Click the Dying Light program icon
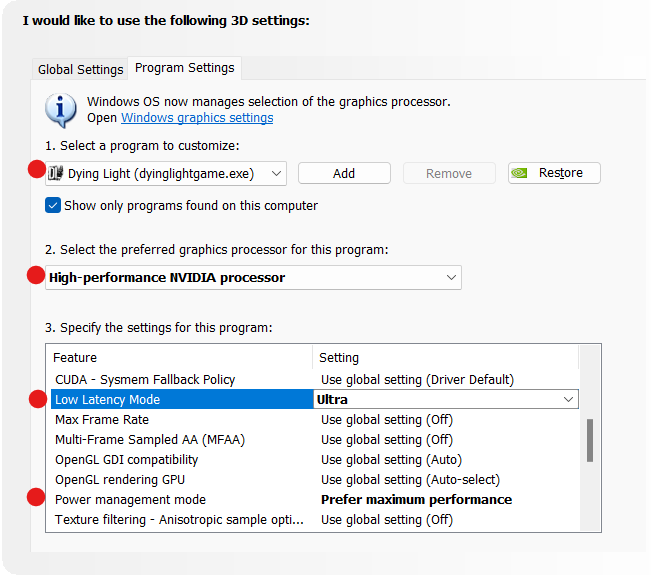Image resolution: width=651 pixels, height=577 pixels. (x=56, y=173)
